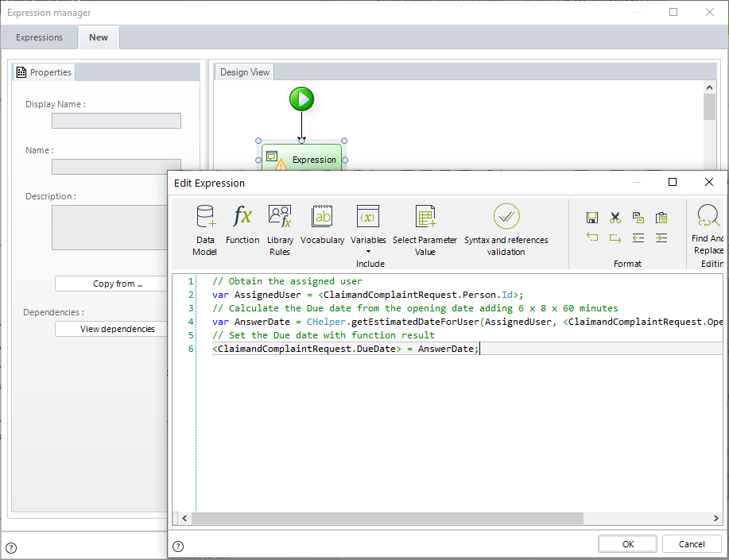Click line number 4 in the editor gutter
The height and width of the screenshot is (560, 729).
click(191, 322)
